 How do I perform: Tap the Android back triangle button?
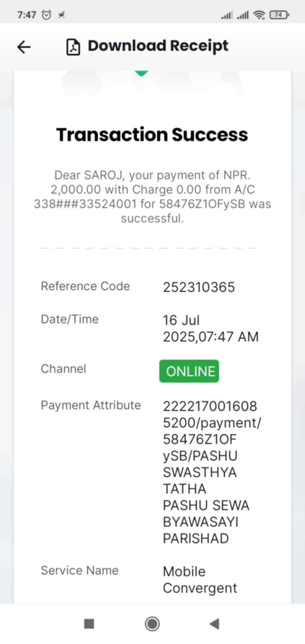pos(214,624)
